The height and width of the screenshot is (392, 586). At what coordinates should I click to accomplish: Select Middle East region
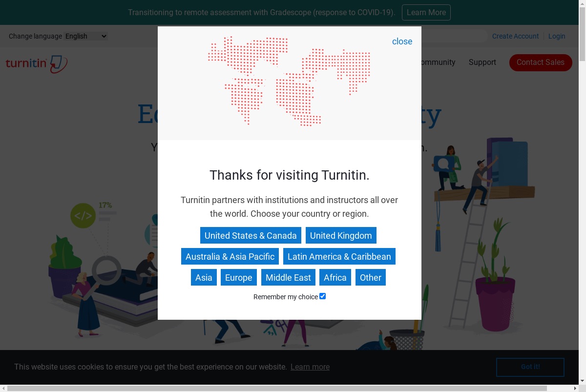pyautogui.click(x=288, y=277)
